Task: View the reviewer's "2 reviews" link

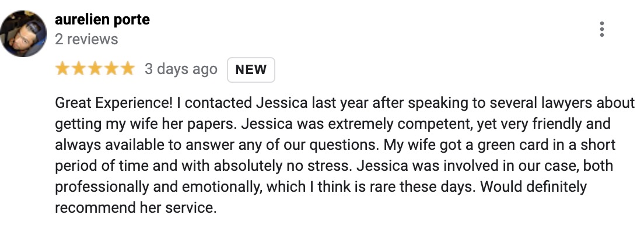Action: tap(86, 40)
